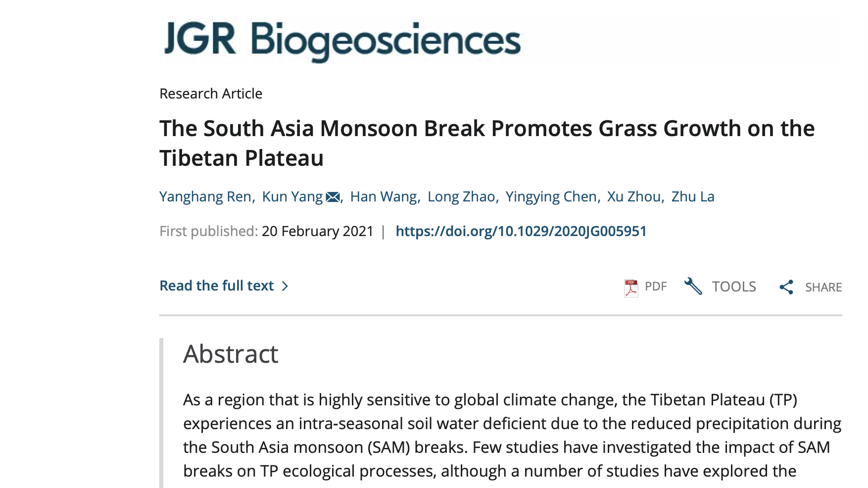The width and height of the screenshot is (868, 488).
Task: Click the JGR Biogeosciences journal logo
Action: [x=342, y=40]
